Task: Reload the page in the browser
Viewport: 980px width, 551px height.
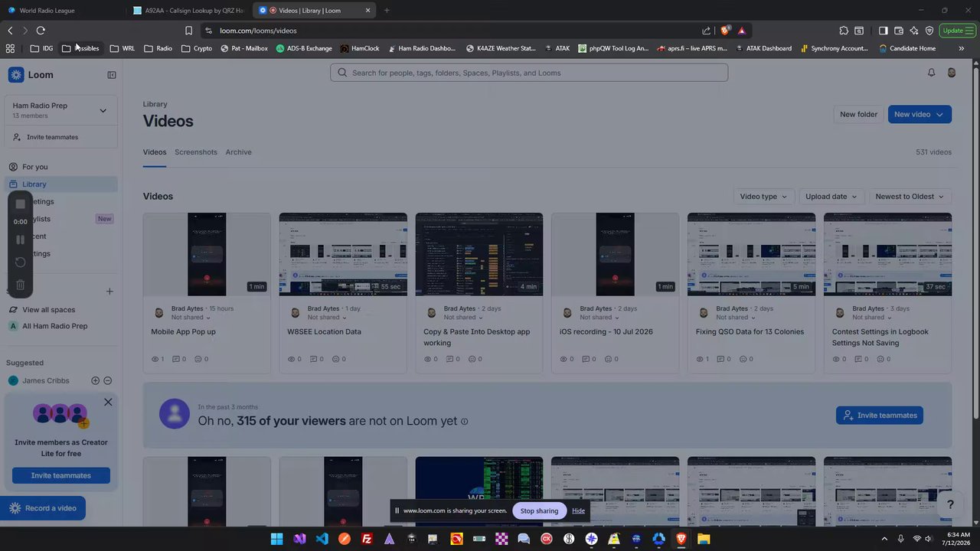Action: tap(41, 31)
